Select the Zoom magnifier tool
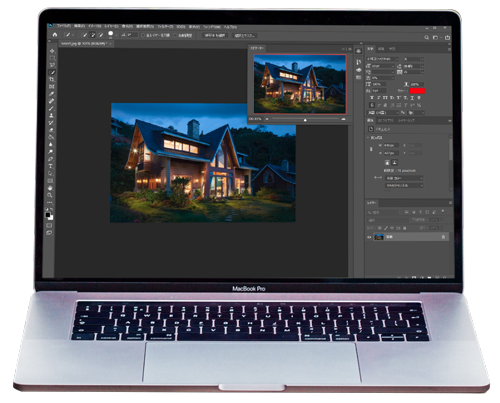 [50, 195]
